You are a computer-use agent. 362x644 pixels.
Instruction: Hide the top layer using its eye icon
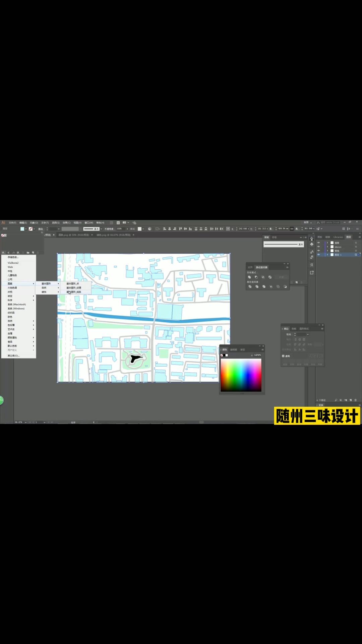coord(318,243)
